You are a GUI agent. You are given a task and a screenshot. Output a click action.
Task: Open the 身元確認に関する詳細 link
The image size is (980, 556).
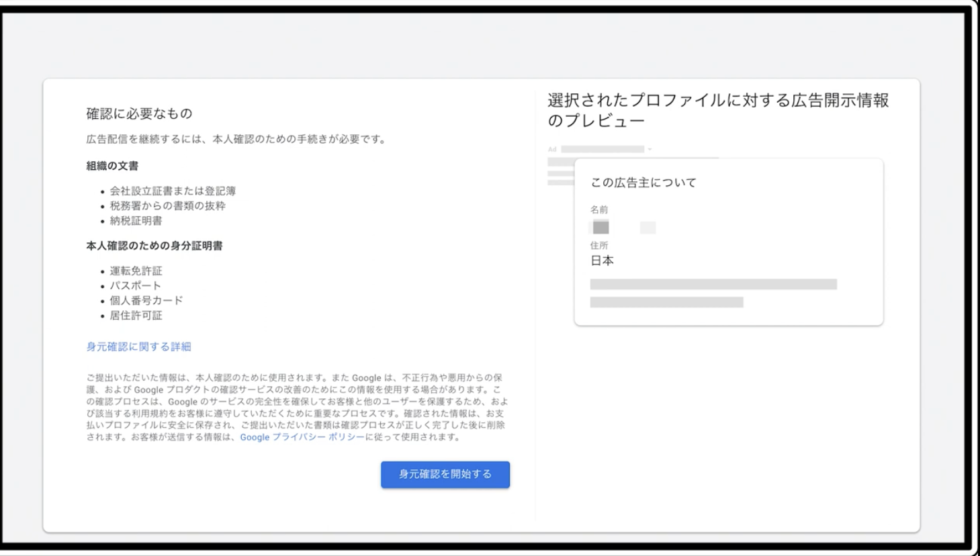coord(138,346)
